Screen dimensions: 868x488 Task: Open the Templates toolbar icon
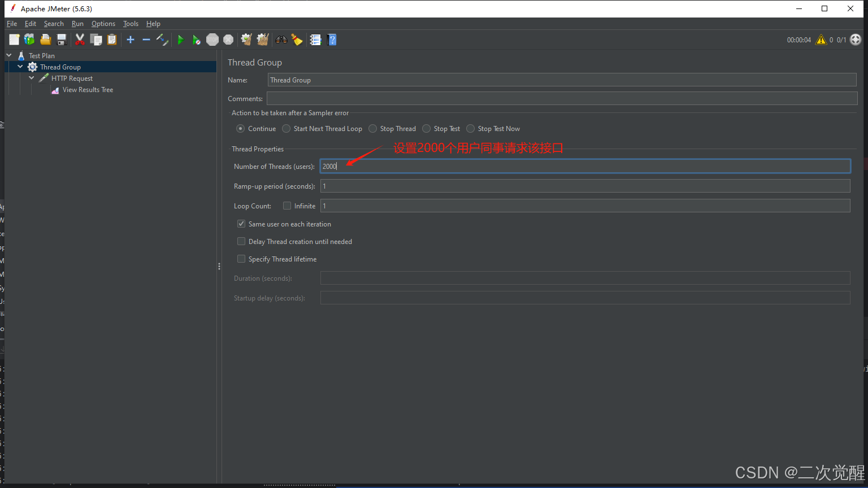[29, 40]
